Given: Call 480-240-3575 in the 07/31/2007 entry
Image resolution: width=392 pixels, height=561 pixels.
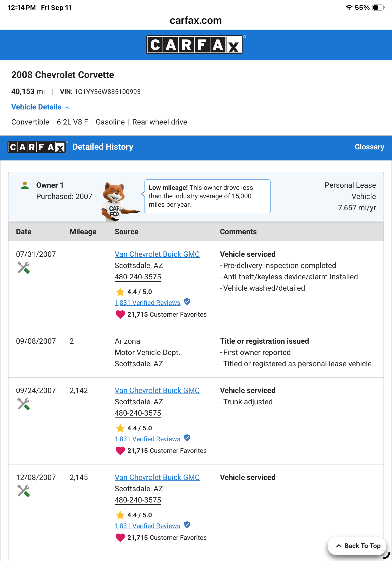Looking at the screenshot, I should pos(138,277).
